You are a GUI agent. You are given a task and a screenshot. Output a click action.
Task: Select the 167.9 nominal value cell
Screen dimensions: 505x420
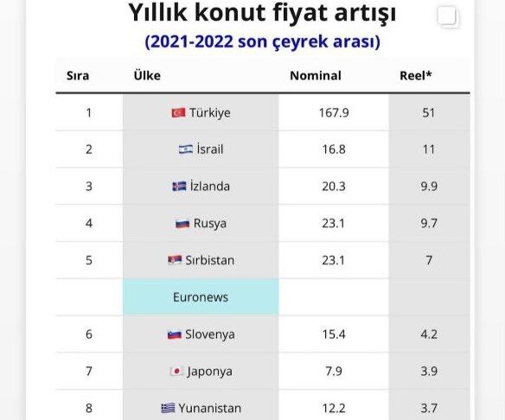(334, 112)
